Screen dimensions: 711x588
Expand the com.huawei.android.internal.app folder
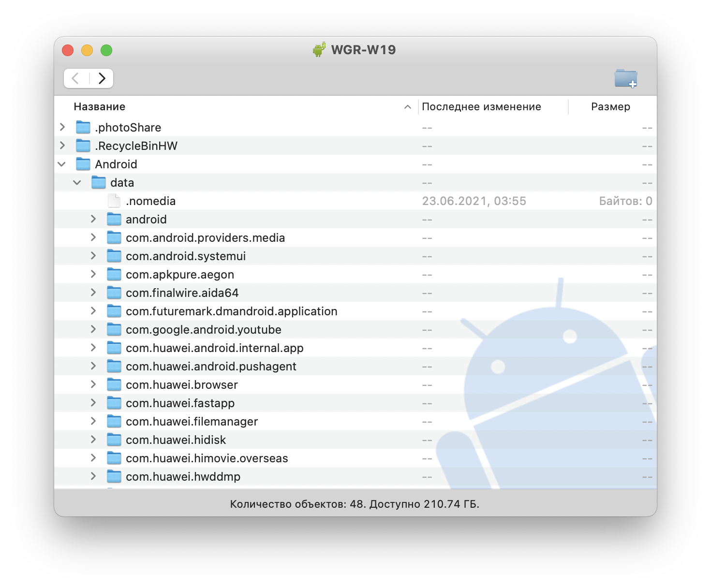click(93, 348)
